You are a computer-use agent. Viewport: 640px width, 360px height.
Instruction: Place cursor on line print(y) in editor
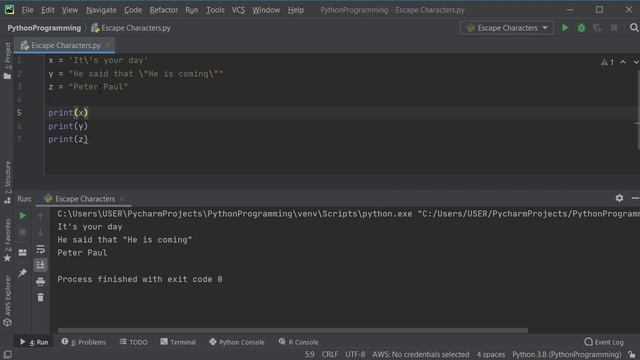click(68, 126)
